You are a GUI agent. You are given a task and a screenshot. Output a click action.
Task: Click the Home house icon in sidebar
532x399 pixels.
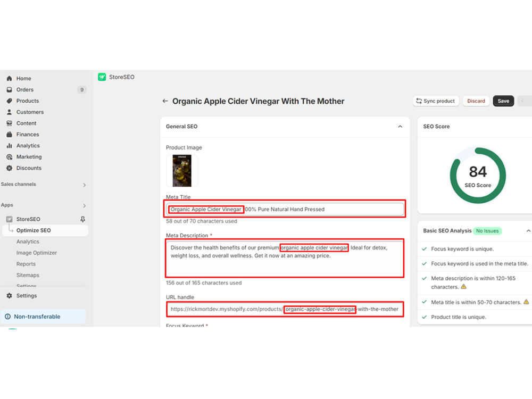pyautogui.click(x=9, y=78)
